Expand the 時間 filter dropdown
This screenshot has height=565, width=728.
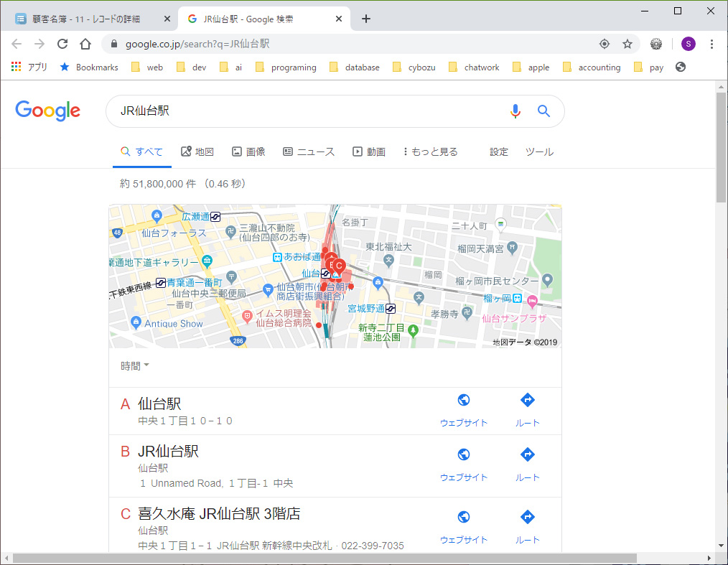[135, 366]
